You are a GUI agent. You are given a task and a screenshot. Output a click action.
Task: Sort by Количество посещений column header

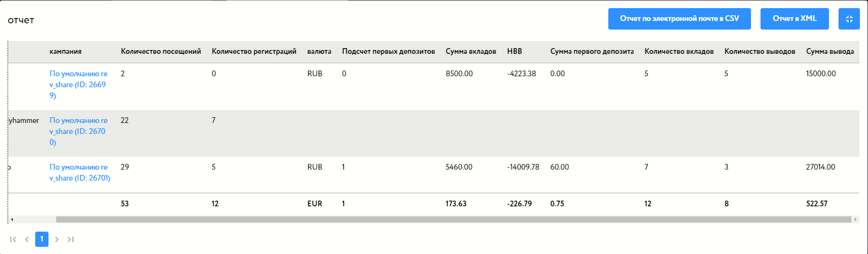(x=161, y=51)
